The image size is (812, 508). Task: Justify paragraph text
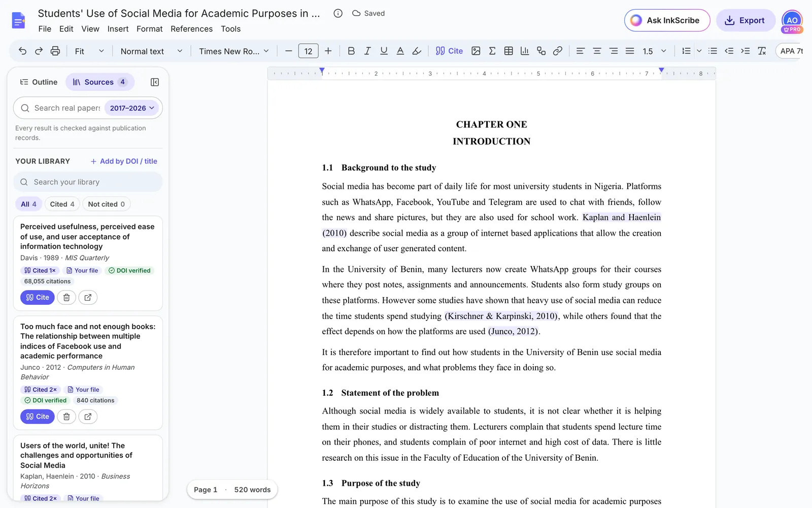tap(630, 51)
